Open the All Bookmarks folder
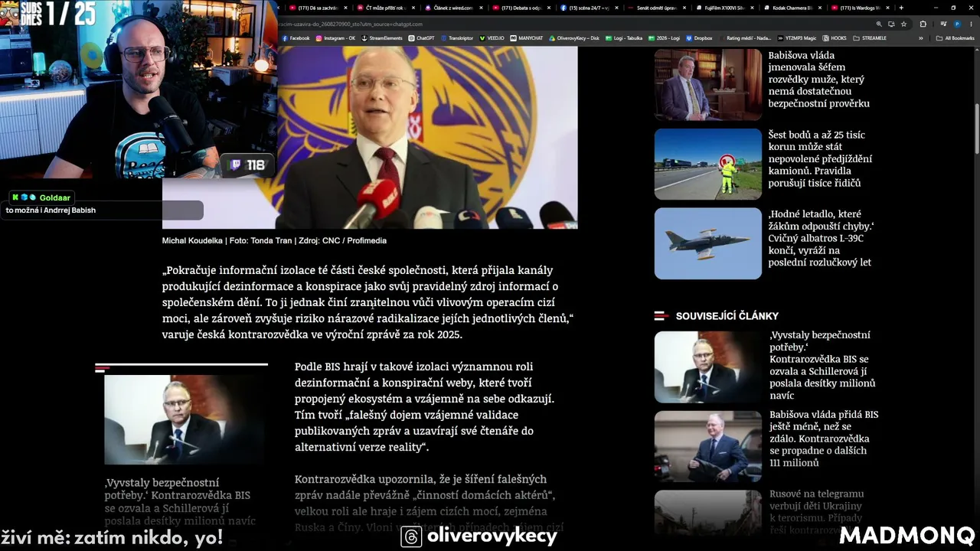The width and height of the screenshot is (980, 551). [955, 37]
